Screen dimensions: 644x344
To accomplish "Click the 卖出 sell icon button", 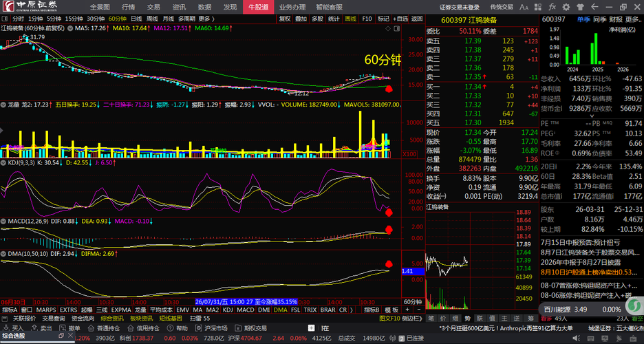I will click(x=42, y=328).
